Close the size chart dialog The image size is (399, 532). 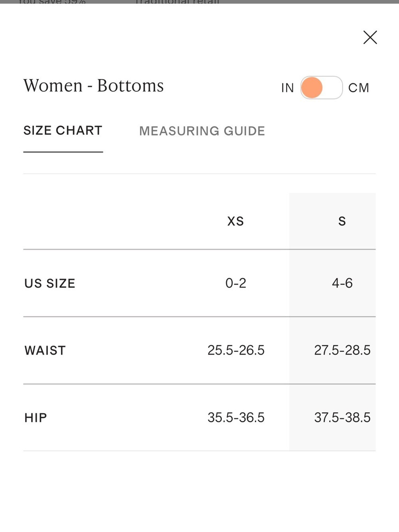(370, 37)
